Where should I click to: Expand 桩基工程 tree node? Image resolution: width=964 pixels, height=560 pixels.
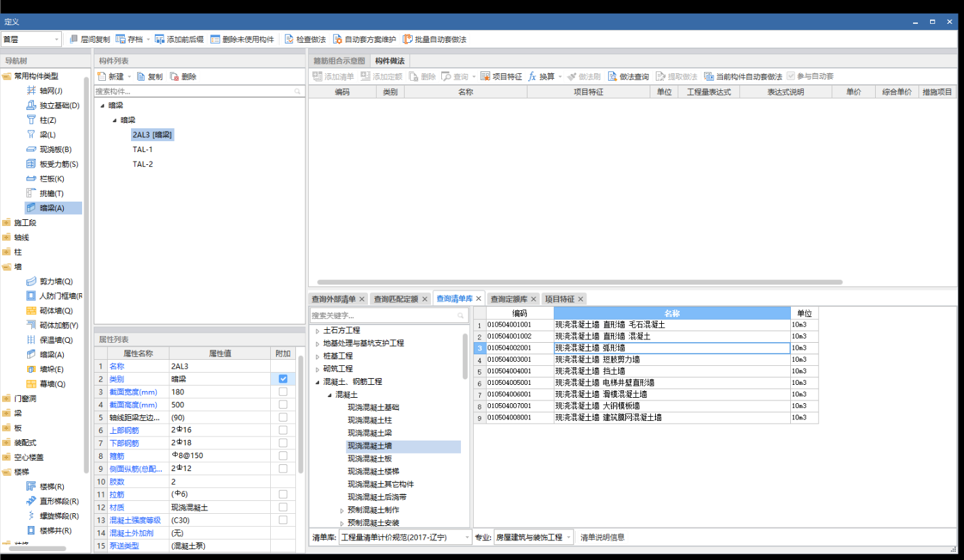point(317,356)
